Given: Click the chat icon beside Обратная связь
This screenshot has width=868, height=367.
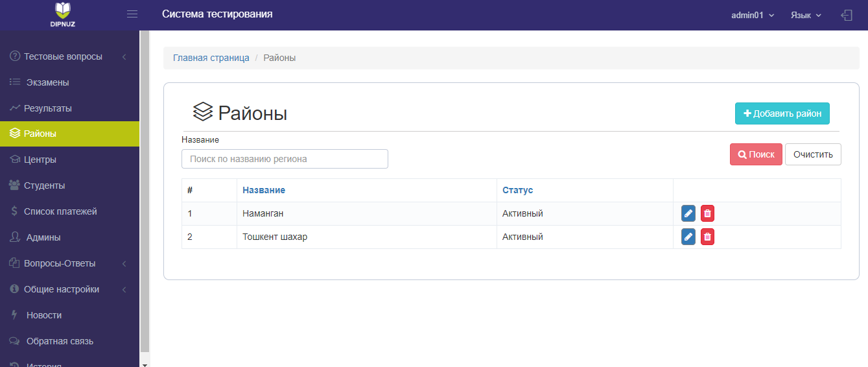Looking at the screenshot, I should click(x=15, y=341).
